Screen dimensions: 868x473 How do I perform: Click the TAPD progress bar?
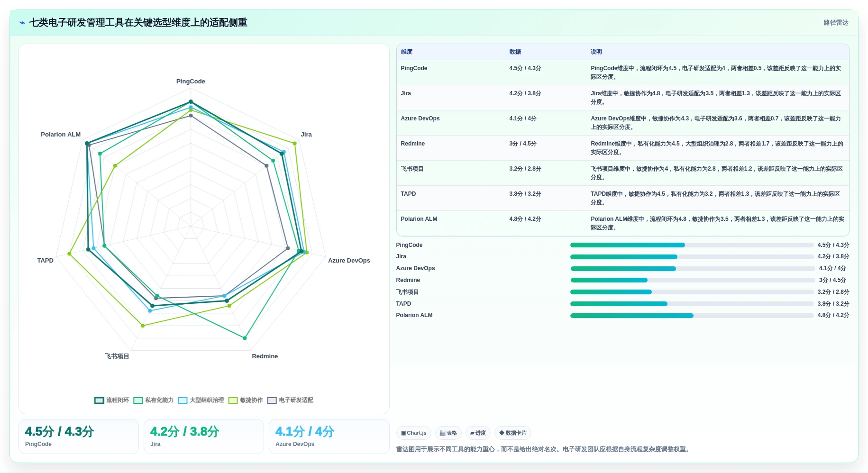coord(692,304)
